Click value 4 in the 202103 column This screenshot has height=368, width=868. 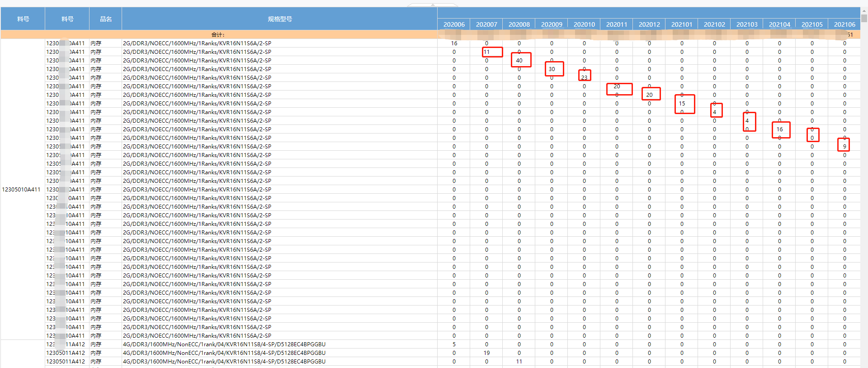(747, 121)
